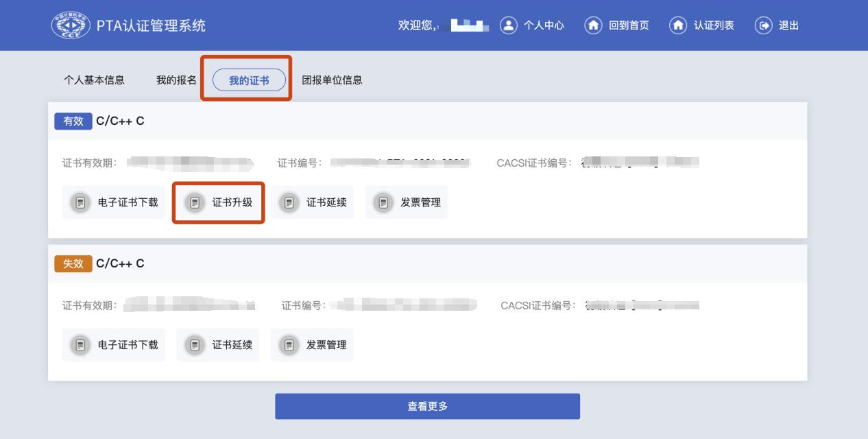Switch to 我的报名 tab
Viewport: 868px width, 439px height.
click(176, 80)
